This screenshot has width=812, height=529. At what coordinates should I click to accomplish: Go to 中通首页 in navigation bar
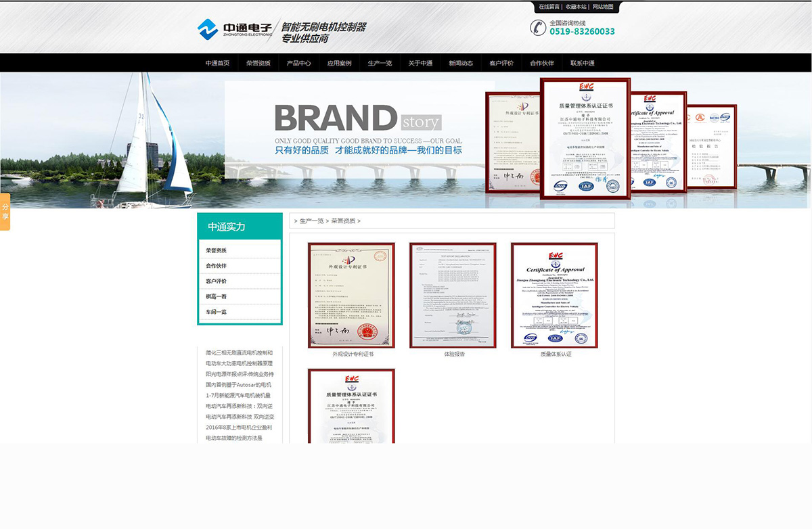pos(218,63)
